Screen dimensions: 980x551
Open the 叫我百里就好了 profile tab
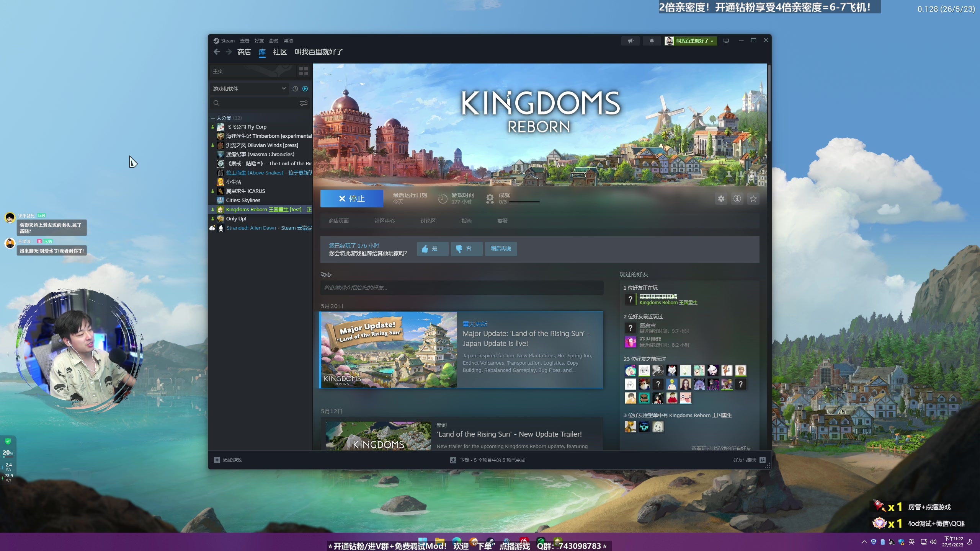[x=319, y=52]
